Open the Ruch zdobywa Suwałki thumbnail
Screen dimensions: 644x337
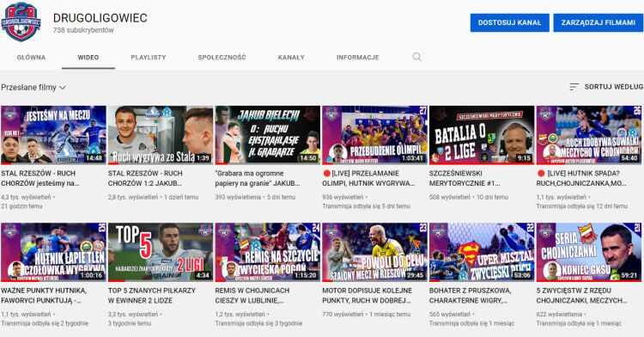(x=589, y=135)
